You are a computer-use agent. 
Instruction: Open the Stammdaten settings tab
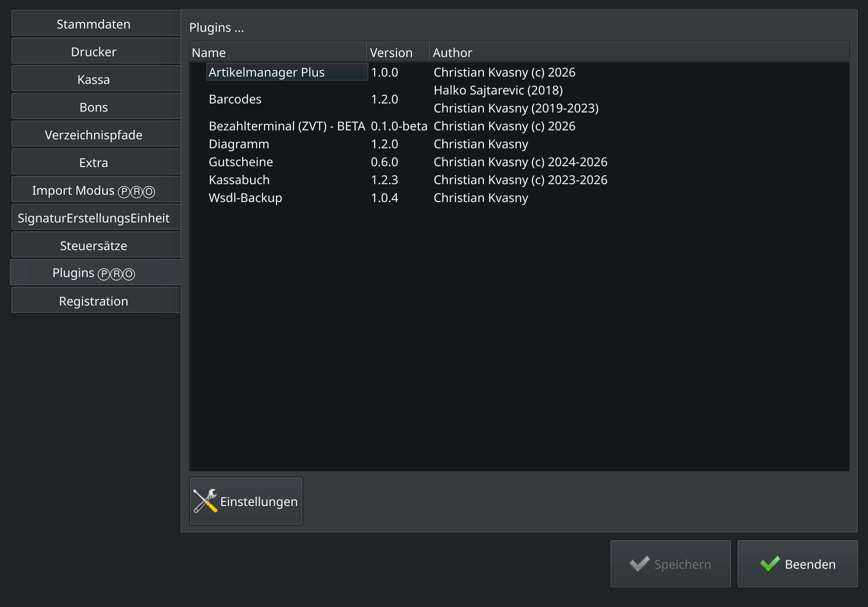[96, 24]
